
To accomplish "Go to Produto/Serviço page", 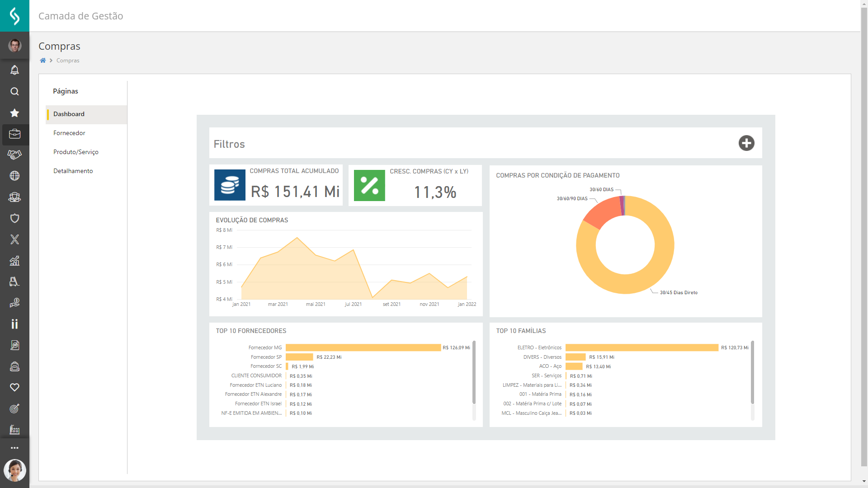I will point(75,152).
